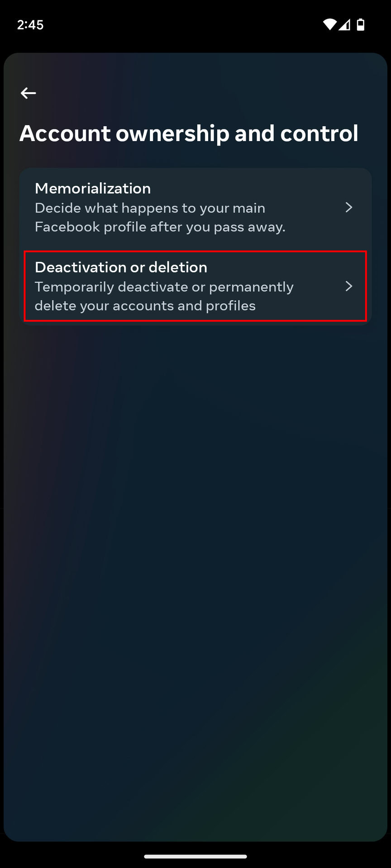This screenshot has width=391, height=868.
Task: Tap the home gesture bar at bottom
Action: (x=195, y=856)
